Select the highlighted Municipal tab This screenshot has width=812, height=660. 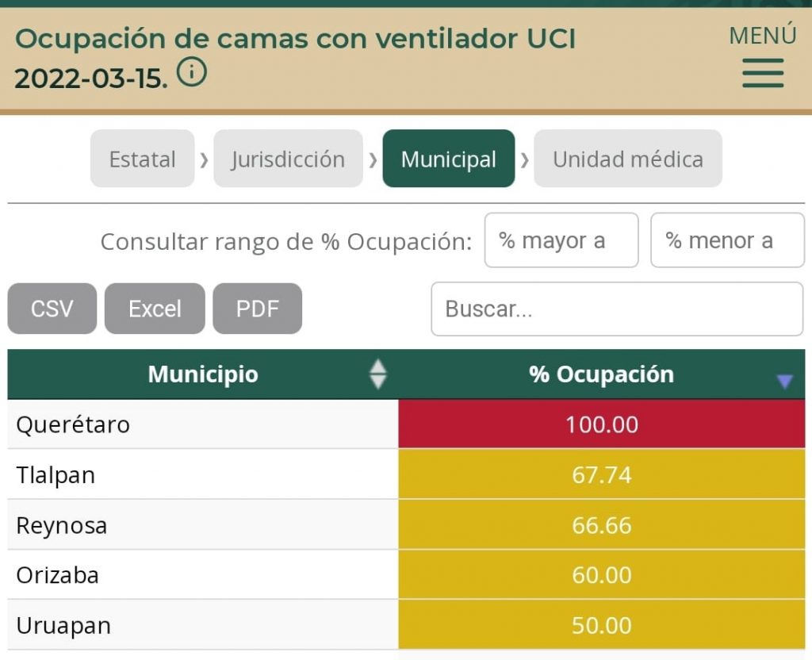[x=449, y=159]
